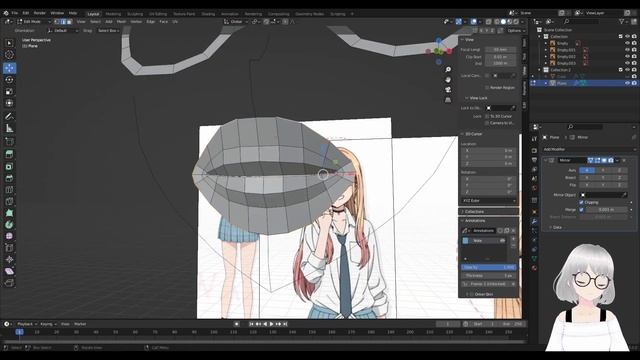Toggle the Render Region checkbox

(487, 88)
